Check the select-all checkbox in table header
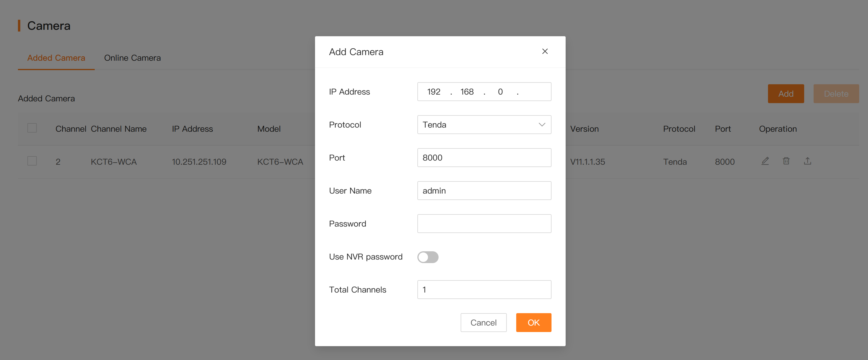The height and width of the screenshot is (360, 868). coord(32,128)
